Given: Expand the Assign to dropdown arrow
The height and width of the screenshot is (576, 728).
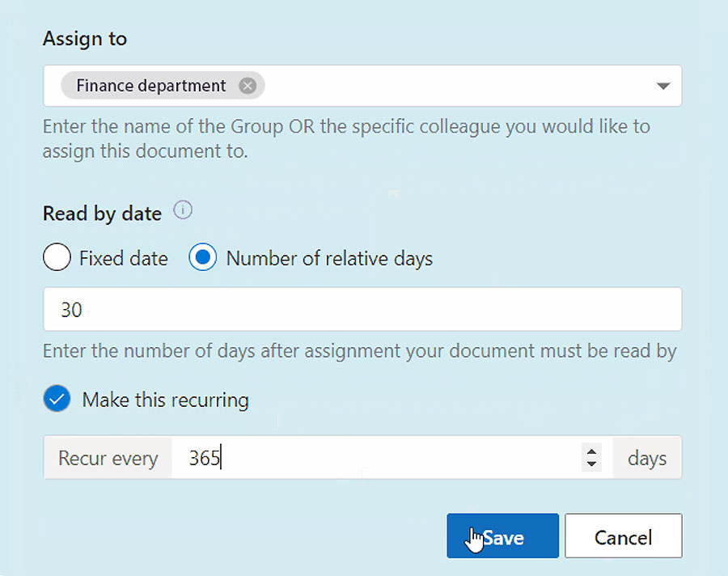Looking at the screenshot, I should [x=662, y=86].
